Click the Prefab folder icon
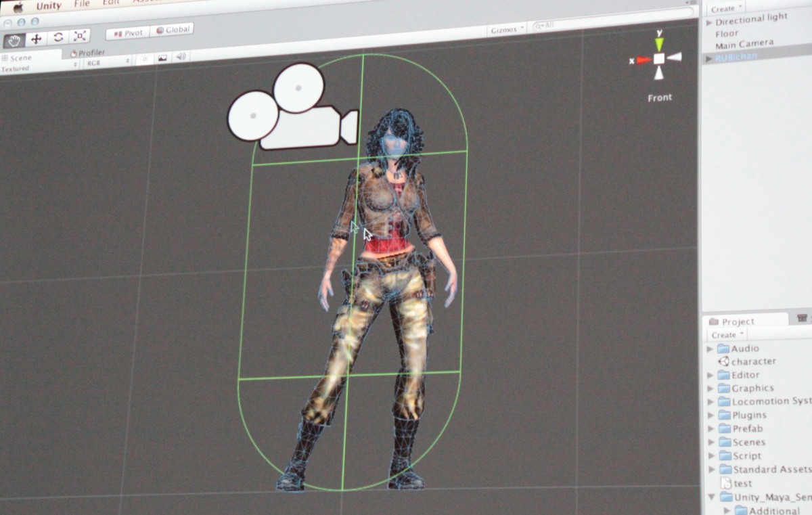This screenshot has height=515, width=812. [x=724, y=429]
